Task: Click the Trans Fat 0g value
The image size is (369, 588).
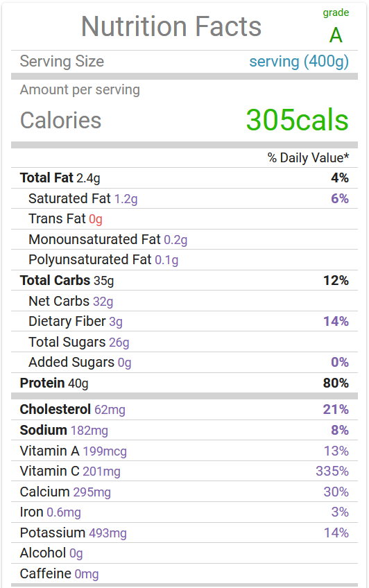Action: [x=96, y=219]
